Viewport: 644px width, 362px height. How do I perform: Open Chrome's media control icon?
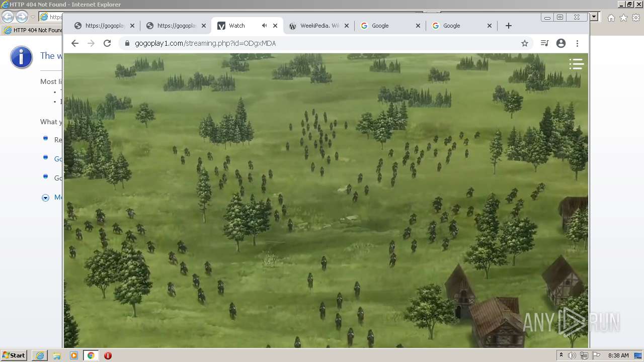tap(544, 43)
